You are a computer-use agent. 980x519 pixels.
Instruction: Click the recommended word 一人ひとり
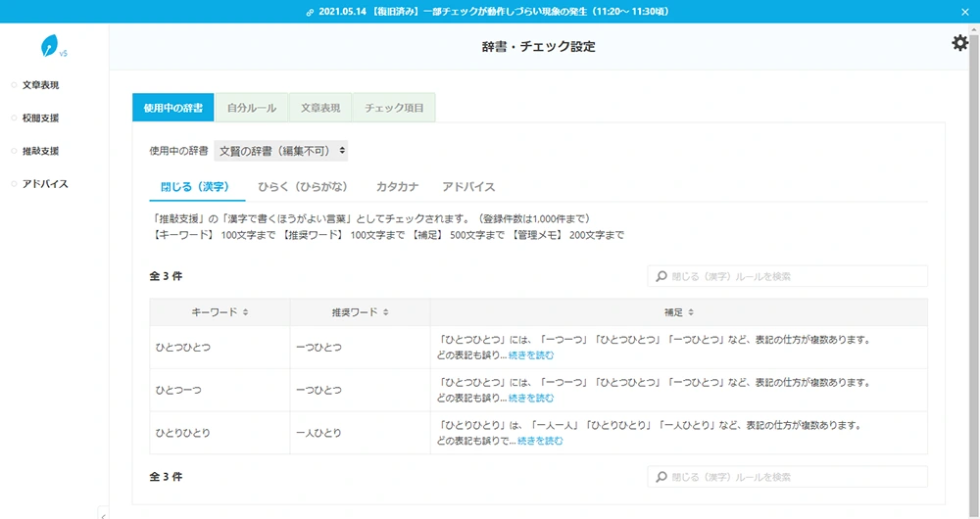point(318,433)
